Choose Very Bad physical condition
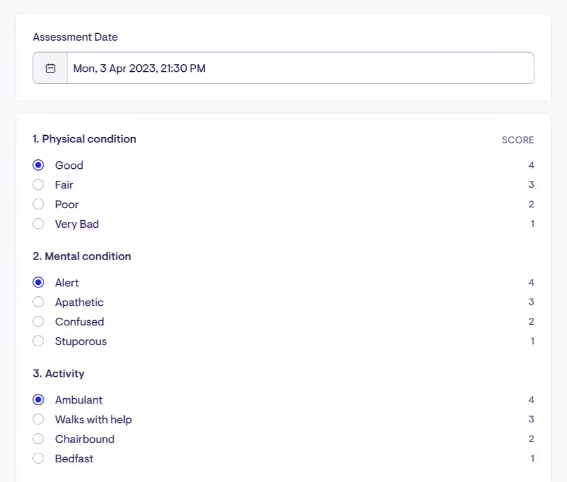 point(38,224)
